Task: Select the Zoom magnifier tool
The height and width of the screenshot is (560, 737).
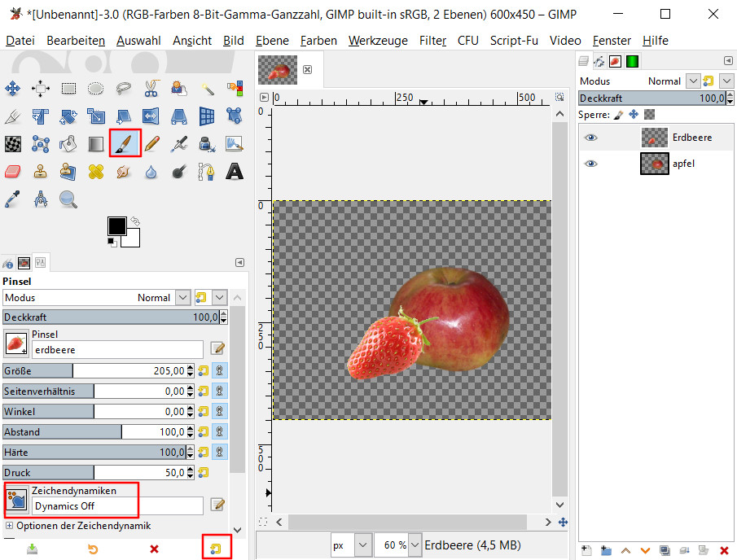Action: point(68,199)
